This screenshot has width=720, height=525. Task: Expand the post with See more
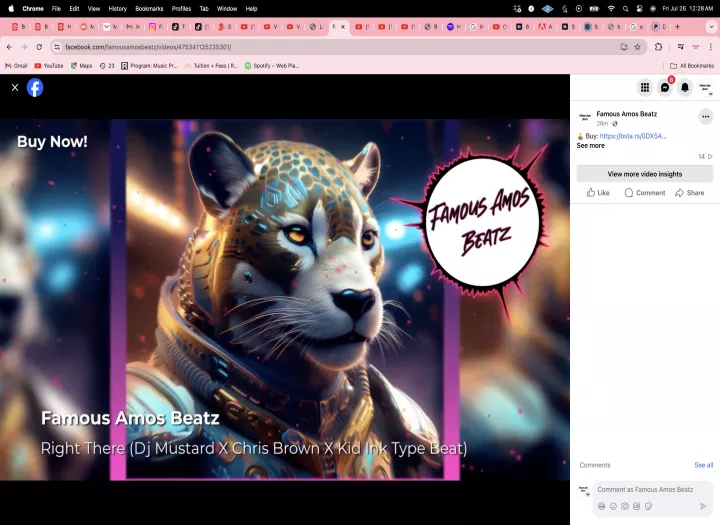click(591, 146)
